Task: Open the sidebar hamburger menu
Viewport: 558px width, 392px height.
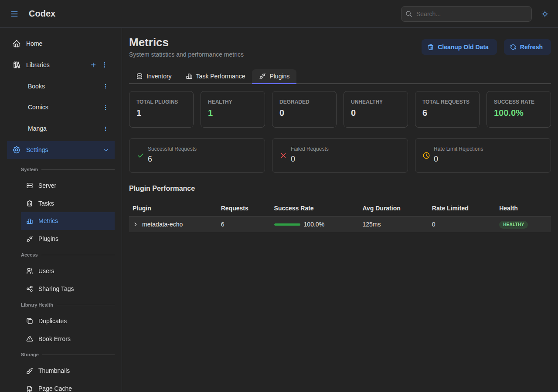Action: point(14,14)
